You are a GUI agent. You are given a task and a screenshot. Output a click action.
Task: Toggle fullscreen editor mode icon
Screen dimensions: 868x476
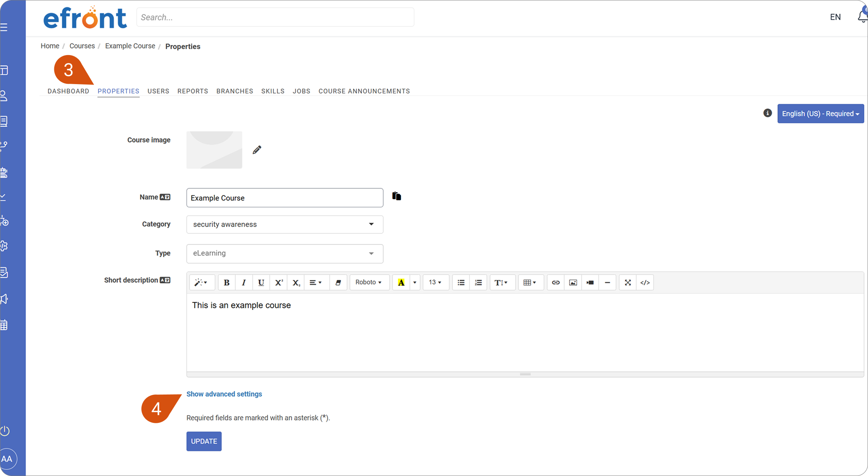pos(627,283)
